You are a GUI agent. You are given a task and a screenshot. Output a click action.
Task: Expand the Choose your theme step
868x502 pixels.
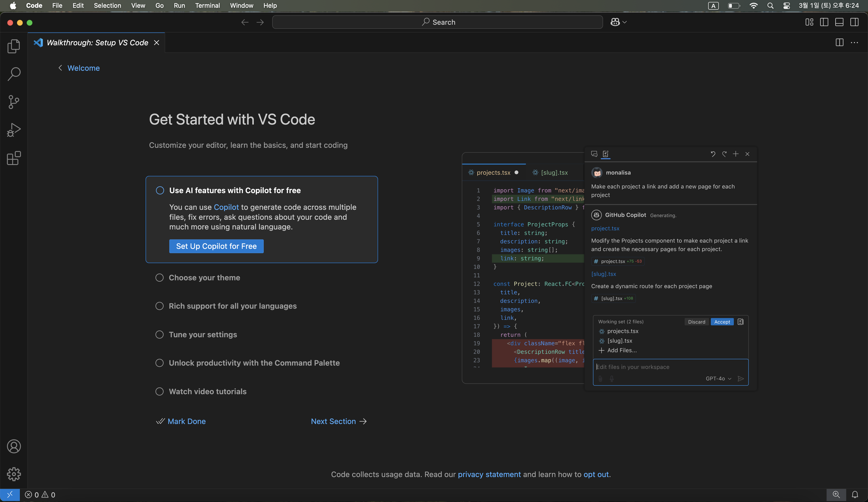[204, 277]
